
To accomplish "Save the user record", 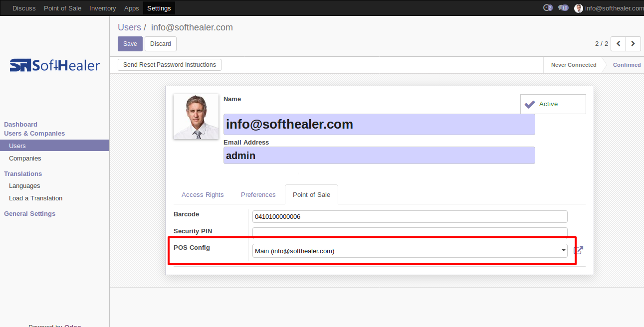I will point(130,44).
